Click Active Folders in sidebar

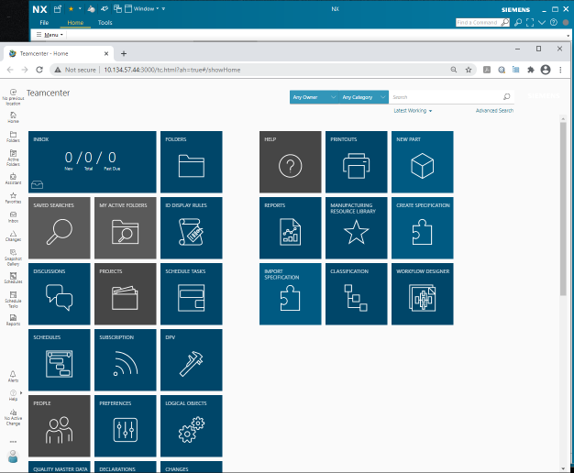pyautogui.click(x=13, y=158)
